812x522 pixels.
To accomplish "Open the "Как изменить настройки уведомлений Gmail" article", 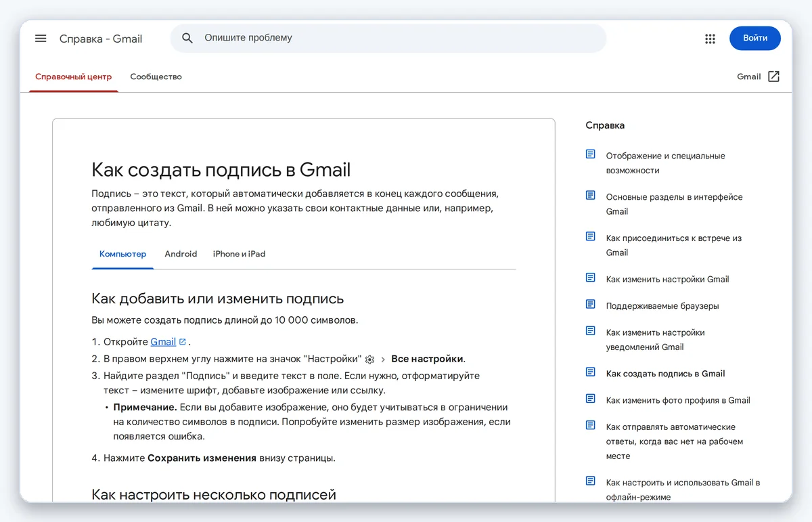I will click(655, 340).
